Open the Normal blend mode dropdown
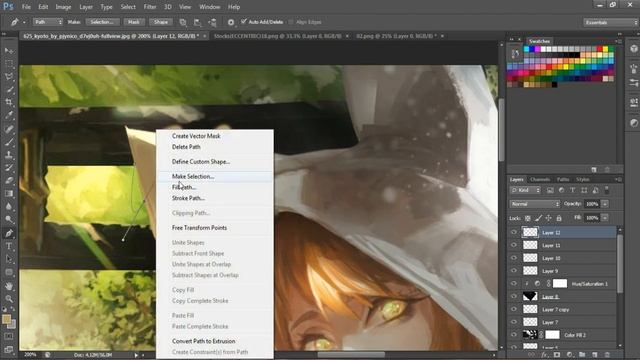The width and height of the screenshot is (640, 360). [535, 204]
